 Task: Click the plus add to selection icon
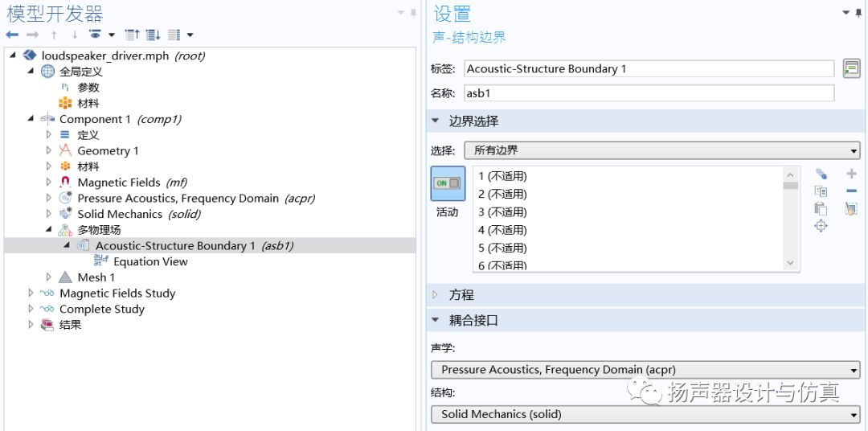(851, 174)
